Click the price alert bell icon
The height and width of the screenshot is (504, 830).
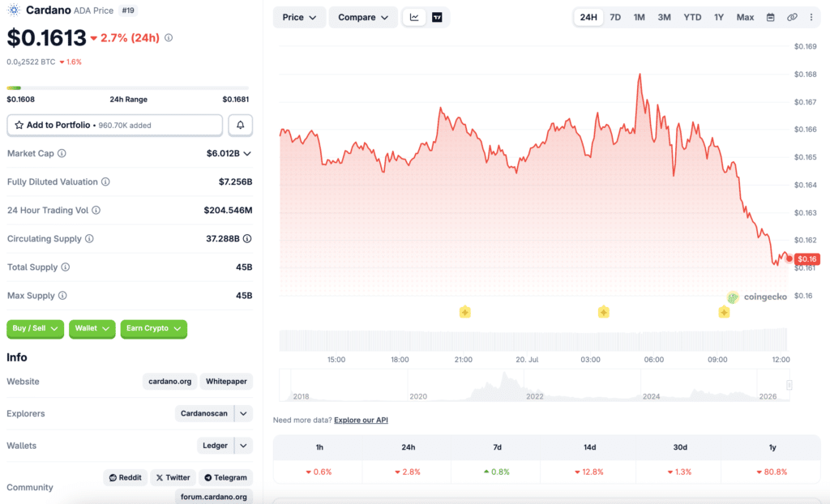(x=240, y=125)
